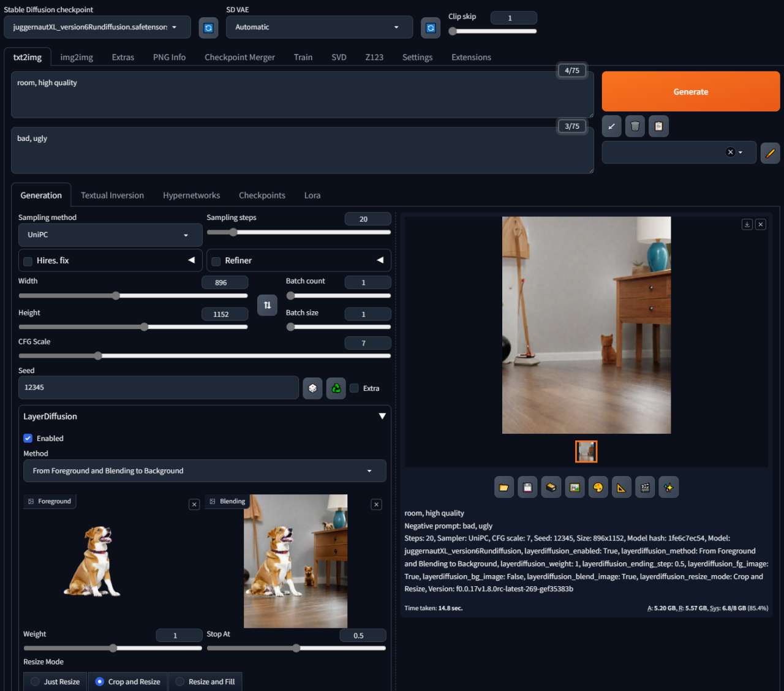
Task: Reuse last seed with green recycle icon
Action: tap(336, 388)
